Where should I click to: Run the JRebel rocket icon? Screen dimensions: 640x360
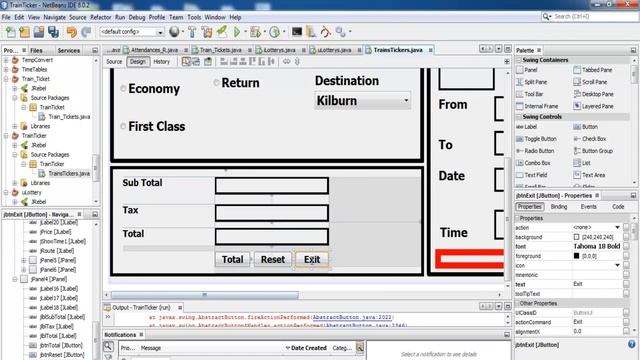(222, 31)
